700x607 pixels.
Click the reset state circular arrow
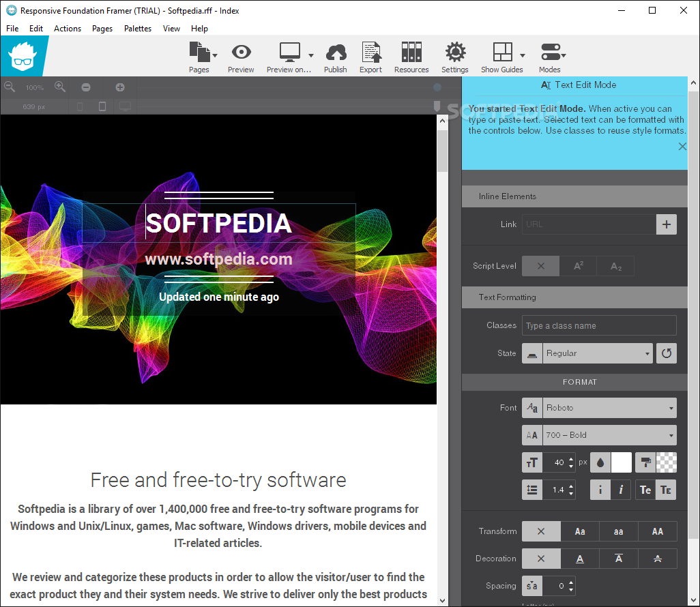point(667,353)
